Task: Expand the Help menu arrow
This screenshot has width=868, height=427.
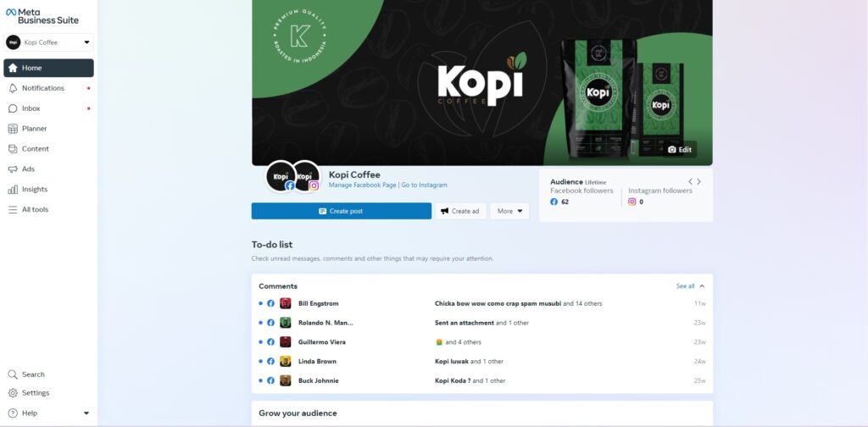Action: (86, 413)
